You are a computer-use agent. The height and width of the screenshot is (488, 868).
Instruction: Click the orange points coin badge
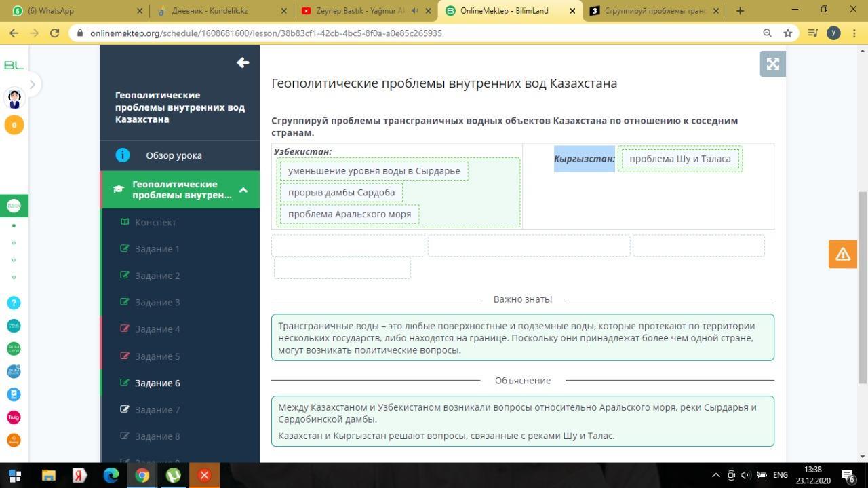(14, 125)
